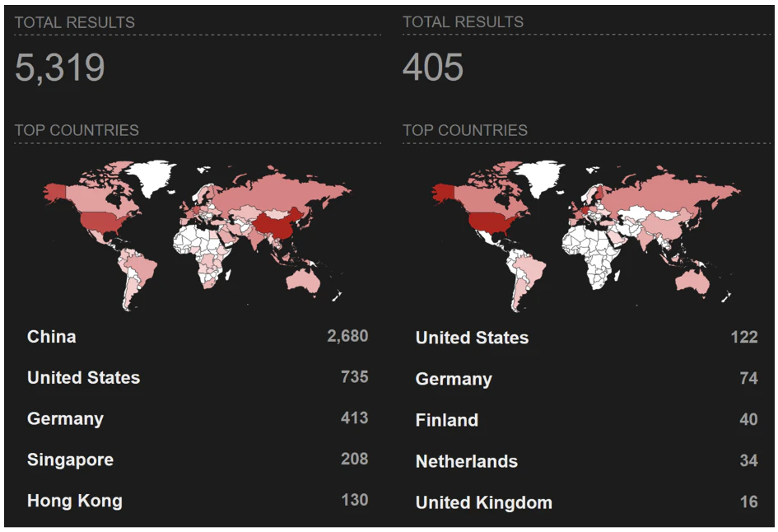Choose the Netherlands country link
This screenshot has width=778, height=532.
click(x=466, y=461)
